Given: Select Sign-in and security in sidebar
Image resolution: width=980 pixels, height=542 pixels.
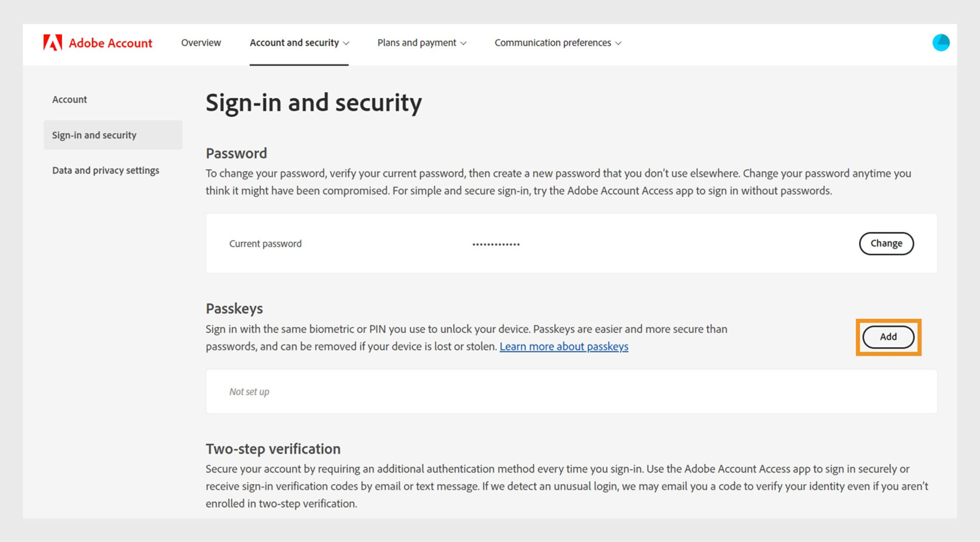Looking at the screenshot, I should [94, 135].
